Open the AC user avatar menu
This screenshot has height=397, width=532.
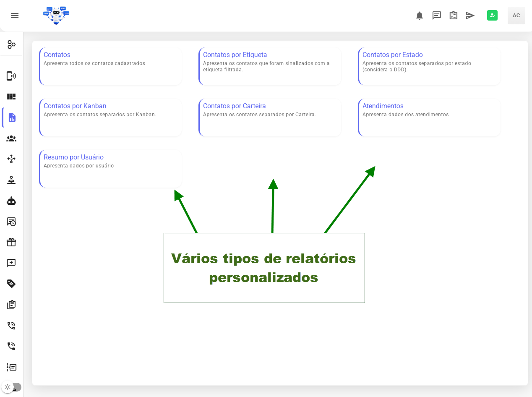tap(516, 16)
